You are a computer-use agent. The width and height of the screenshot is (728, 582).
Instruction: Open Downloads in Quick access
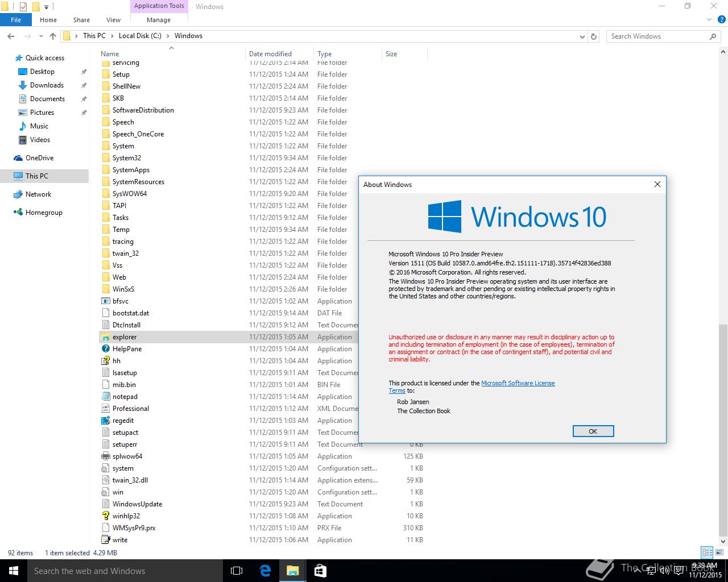47,85
